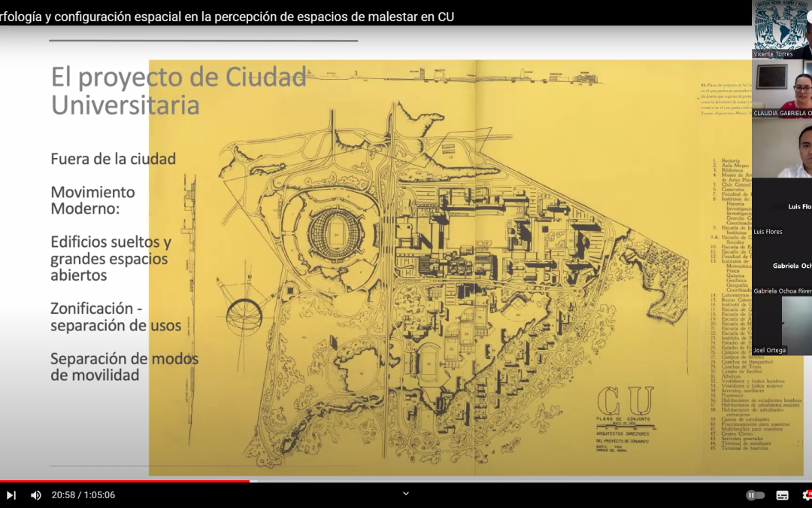The image size is (812, 508).
Task: Click the large CU logo on the map
Action: [625, 400]
